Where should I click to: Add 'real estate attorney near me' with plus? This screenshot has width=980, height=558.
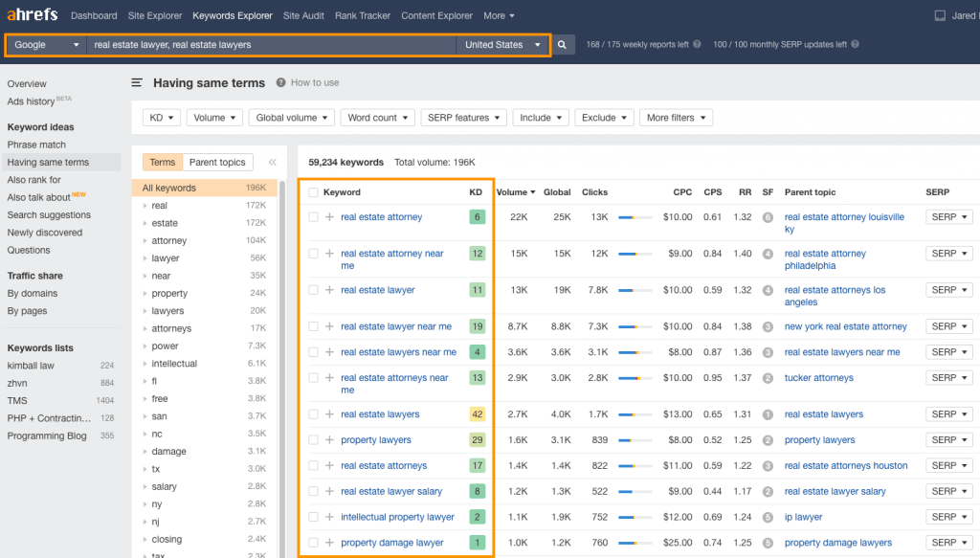click(x=329, y=253)
